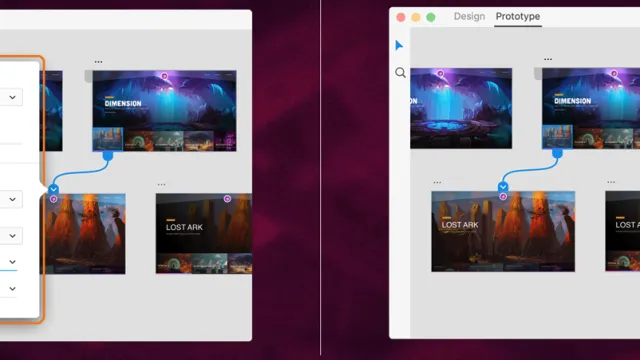Click the blue connector chevron handle in left window

pyautogui.click(x=53, y=189)
